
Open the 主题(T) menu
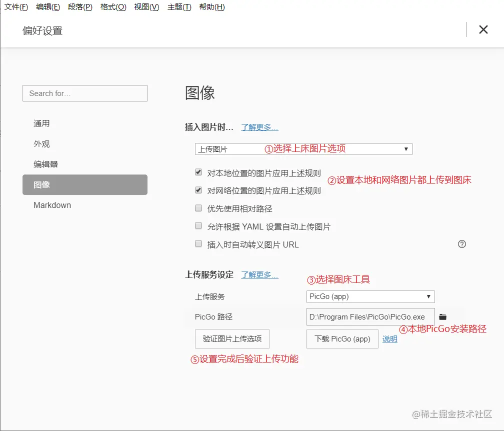pyautogui.click(x=179, y=7)
